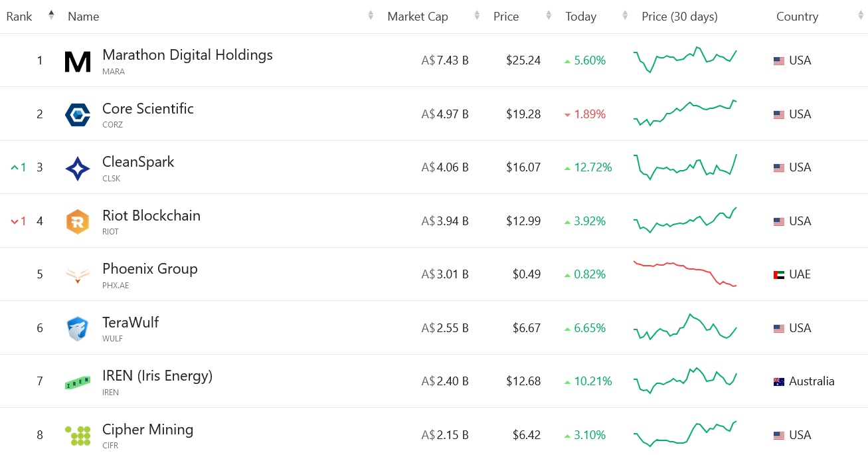
Task: Click the green IREN ticker logo
Action: point(78,381)
